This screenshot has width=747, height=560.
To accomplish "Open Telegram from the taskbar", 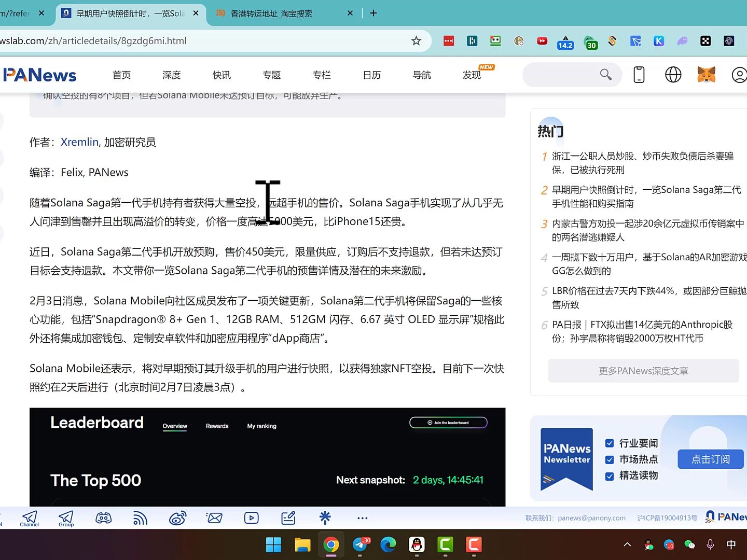I will click(361, 545).
